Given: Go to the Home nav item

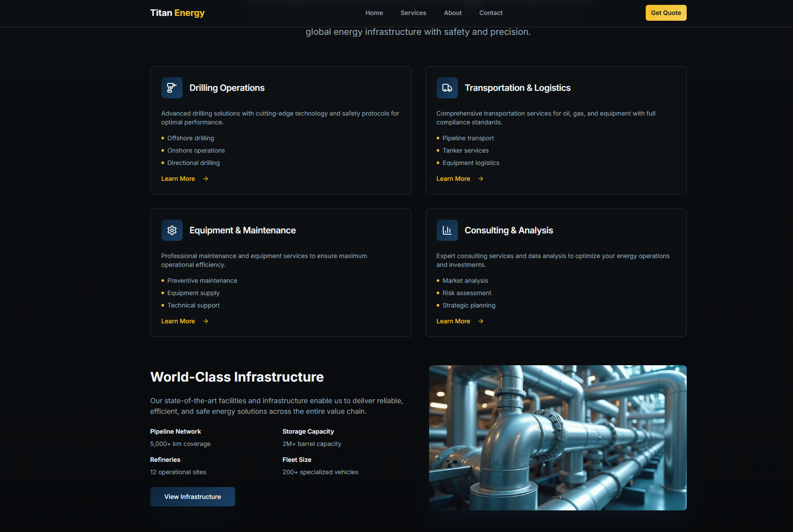Looking at the screenshot, I should [374, 13].
